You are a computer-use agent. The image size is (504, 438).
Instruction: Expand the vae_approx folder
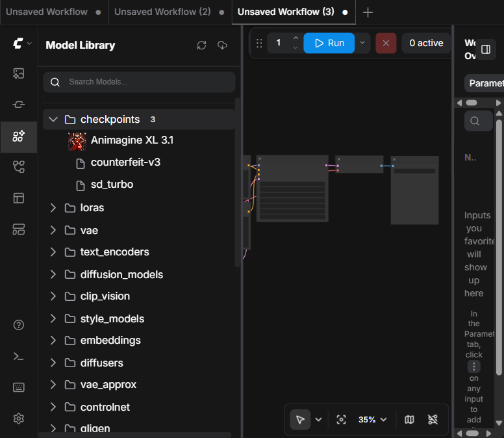(x=53, y=385)
